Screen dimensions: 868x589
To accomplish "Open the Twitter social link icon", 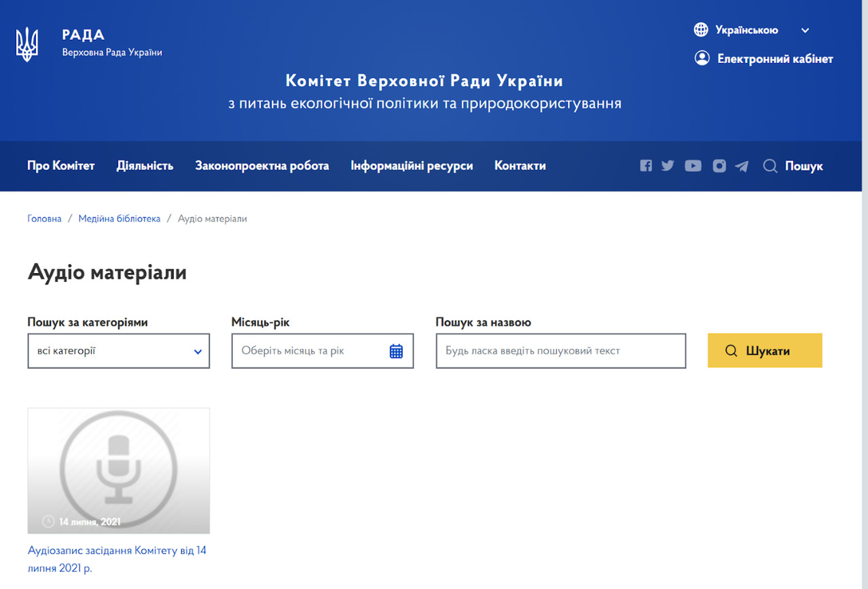I will [668, 166].
